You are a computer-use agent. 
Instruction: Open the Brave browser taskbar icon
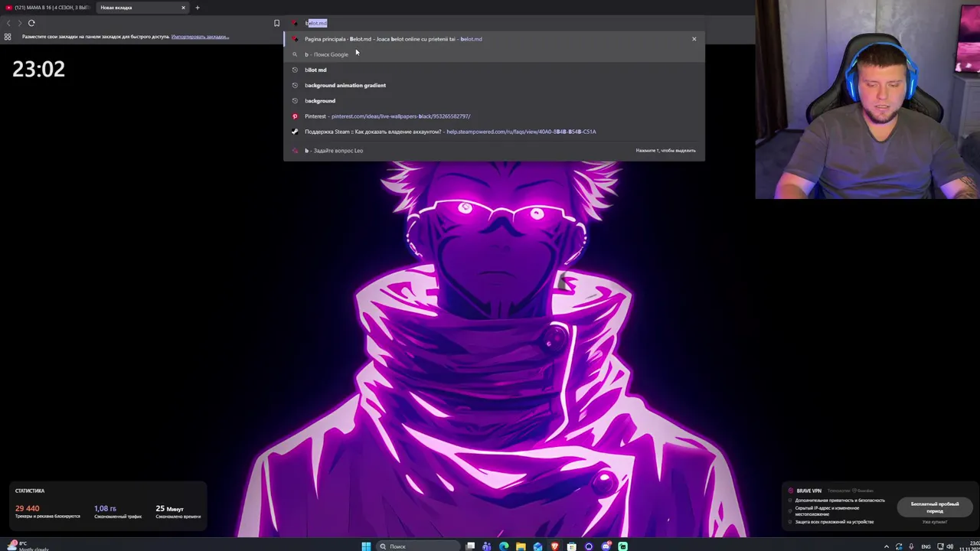pyautogui.click(x=555, y=546)
